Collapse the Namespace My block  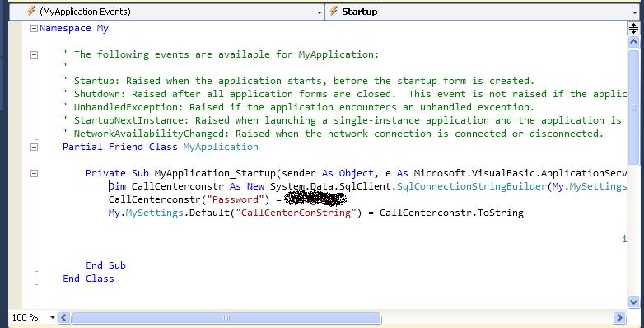pyautogui.click(x=34, y=28)
